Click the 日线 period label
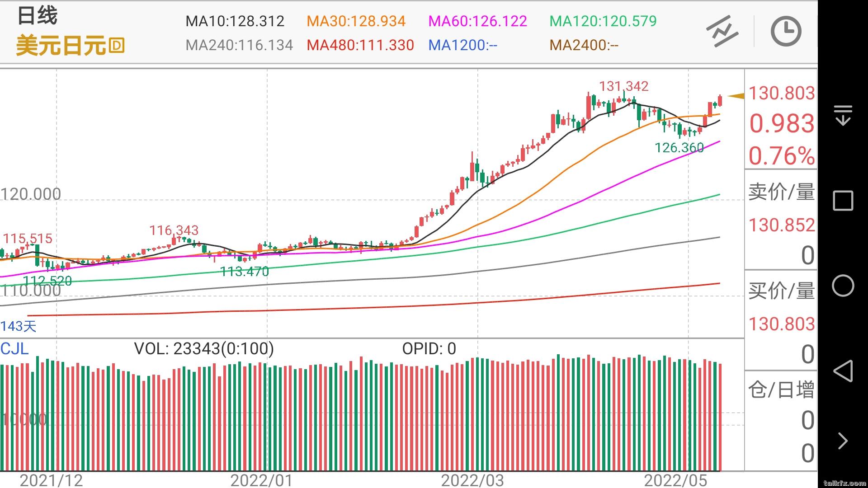868x488 pixels. point(38,16)
